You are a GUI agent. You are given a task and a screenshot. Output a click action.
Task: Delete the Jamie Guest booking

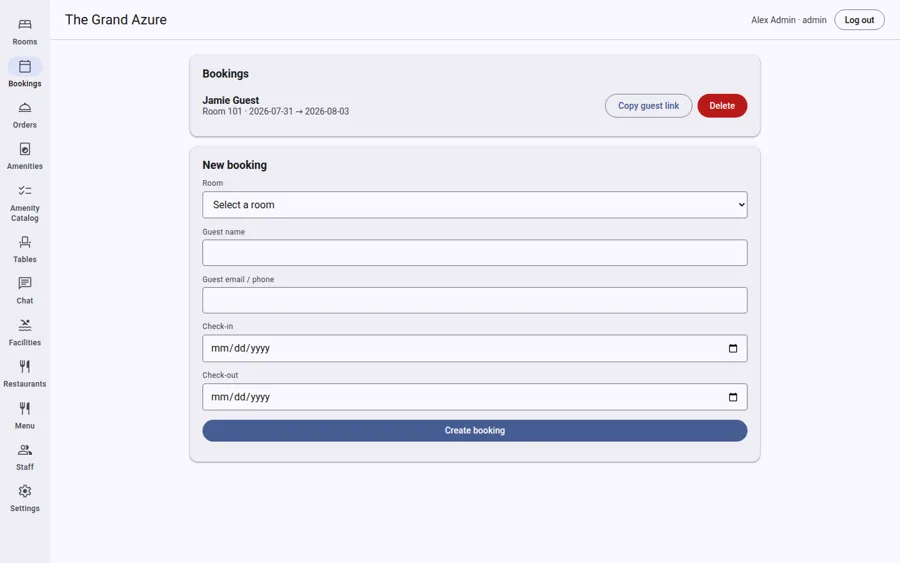(722, 106)
